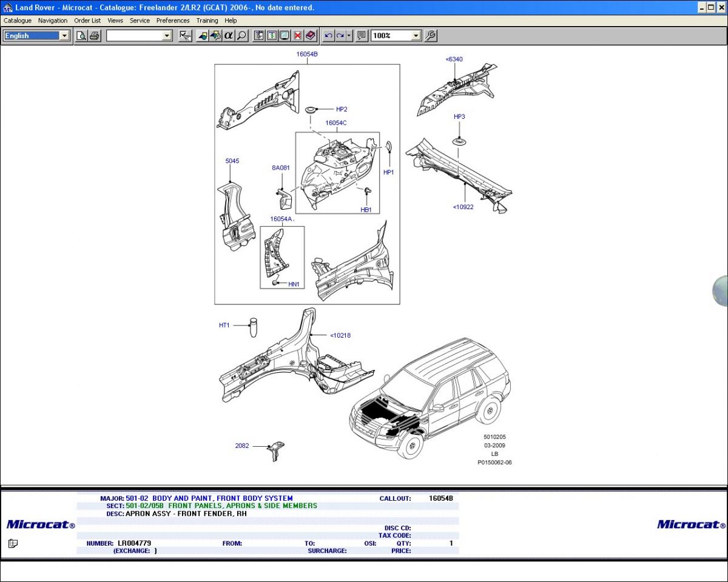The height and width of the screenshot is (582, 728).
Task: Open the Navigation menu
Action: coord(53,21)
